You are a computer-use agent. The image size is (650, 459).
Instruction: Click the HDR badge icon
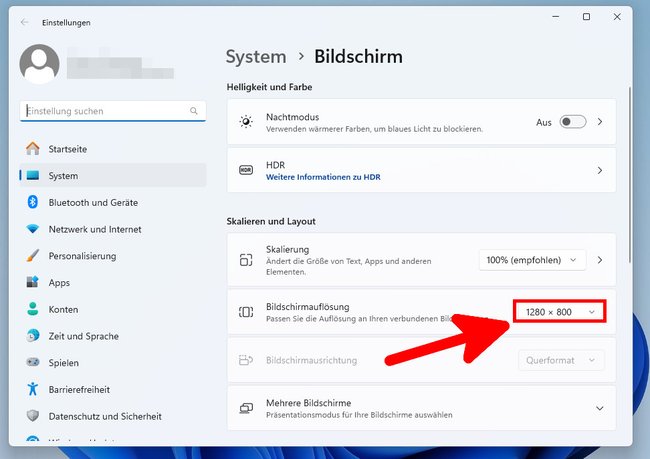[246, 170]
